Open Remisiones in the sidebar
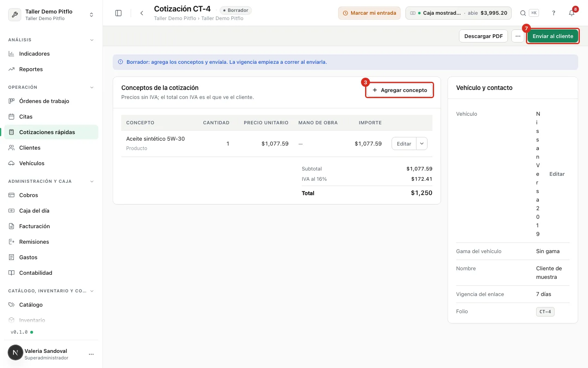Viewport: 588px width, 368px height. [51, 242]
